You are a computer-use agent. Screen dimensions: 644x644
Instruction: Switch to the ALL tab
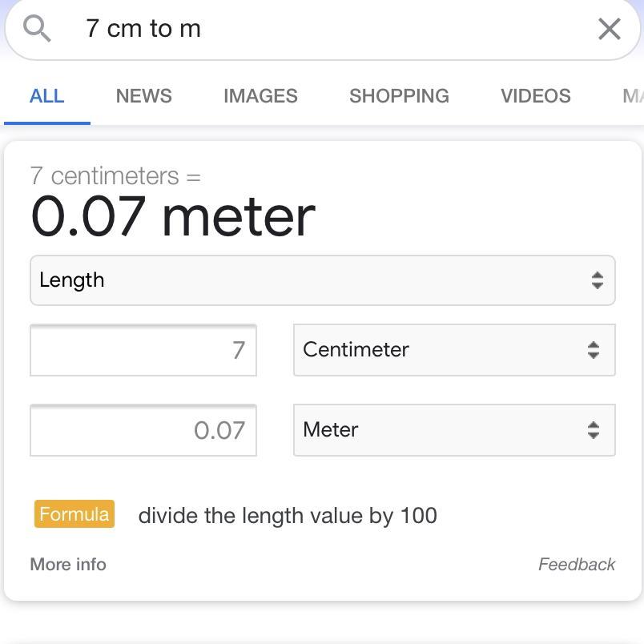[x=46, y=96]
